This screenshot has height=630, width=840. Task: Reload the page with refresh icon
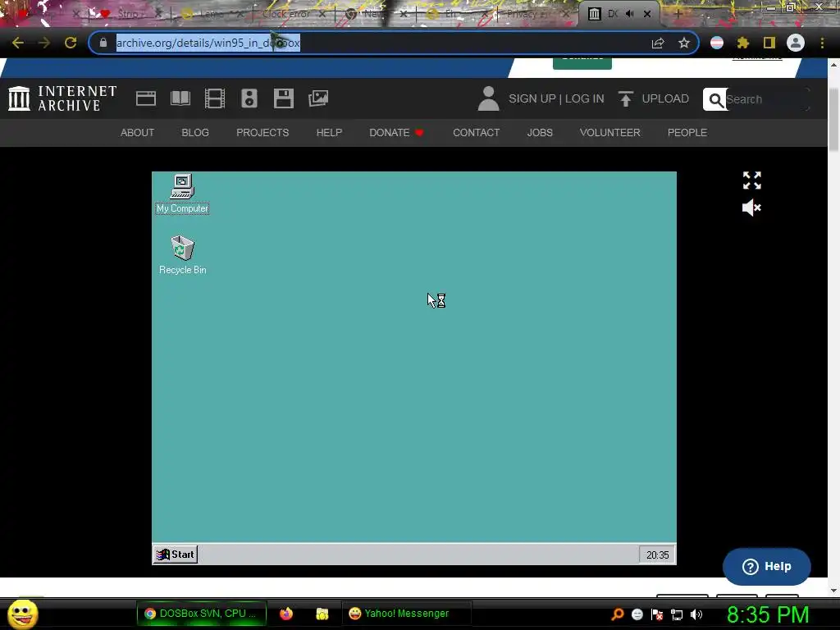coord(71,43)
